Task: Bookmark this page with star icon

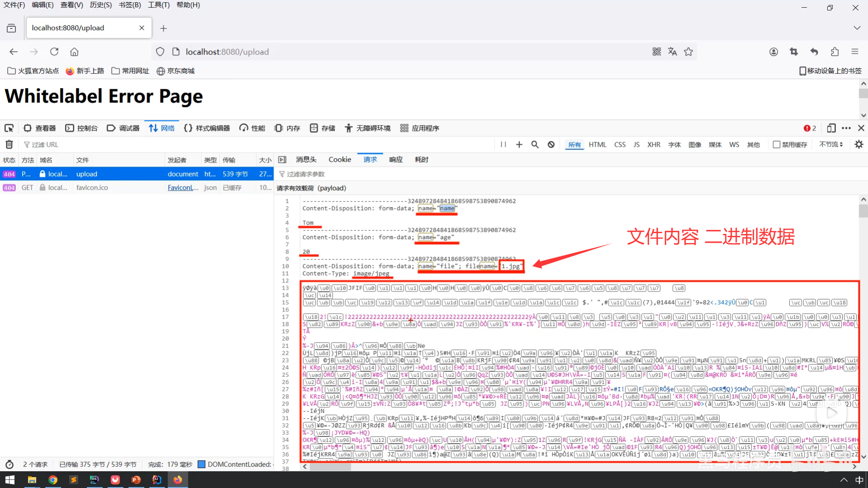Action: [689, 52]
